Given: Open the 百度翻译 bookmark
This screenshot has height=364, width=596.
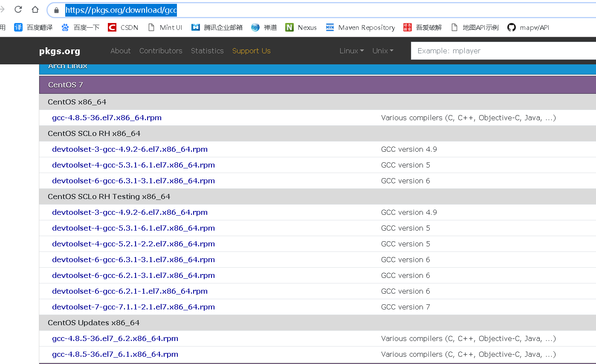Looking at the screenshot, I should (x=33, y=27).
